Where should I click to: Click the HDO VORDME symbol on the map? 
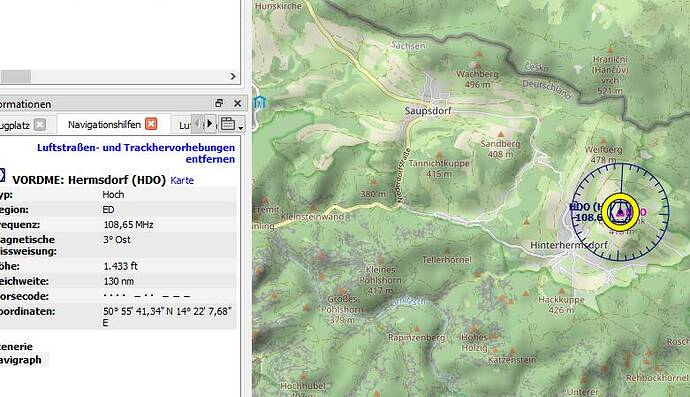tap(620, 212)
